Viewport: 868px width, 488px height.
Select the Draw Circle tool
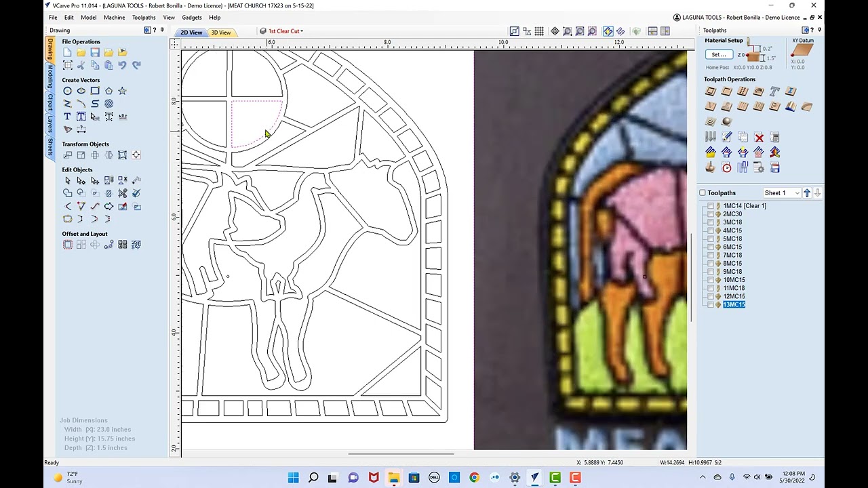click(67, 91)
